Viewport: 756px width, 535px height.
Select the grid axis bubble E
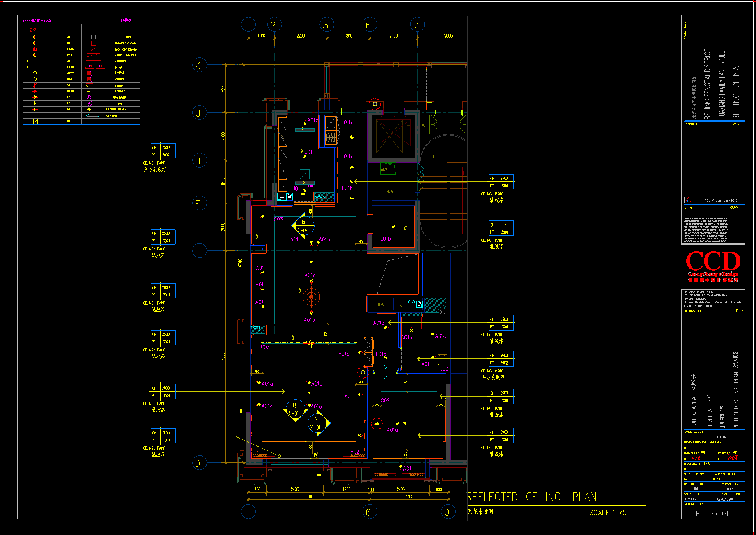pyautogui.click(x=199, y=251)
